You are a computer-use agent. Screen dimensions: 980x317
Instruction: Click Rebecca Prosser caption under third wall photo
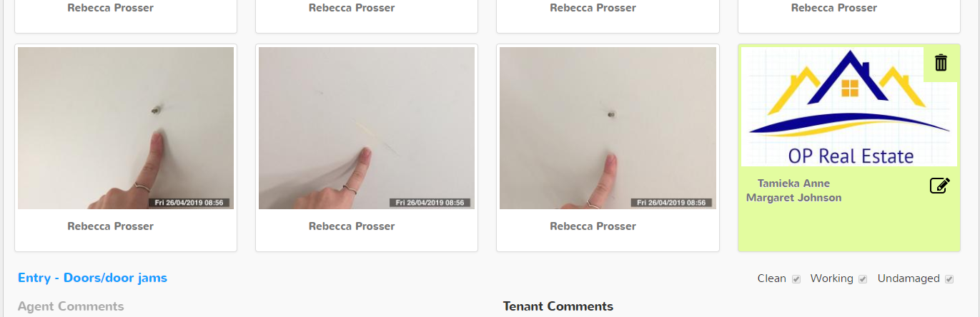pyautogui.click(x=593, y=226)
